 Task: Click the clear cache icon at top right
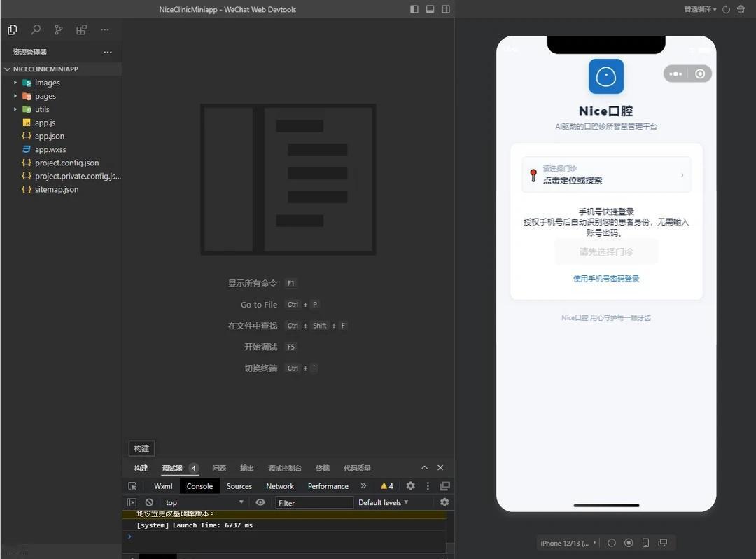741,9
